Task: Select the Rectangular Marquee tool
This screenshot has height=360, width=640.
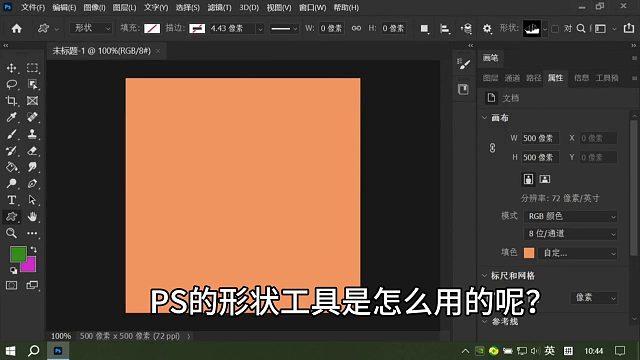Action: [x=32, y=68]
